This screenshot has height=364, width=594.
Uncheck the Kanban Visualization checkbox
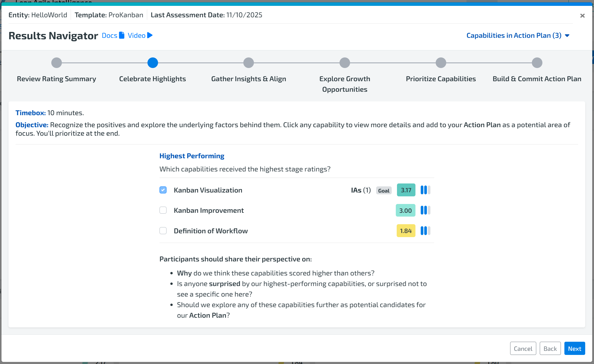pyautogui.click(x=163, y=190)
